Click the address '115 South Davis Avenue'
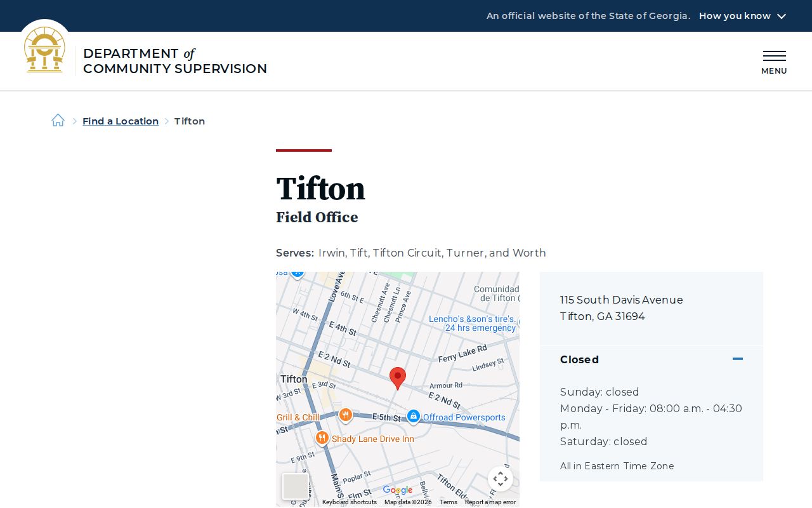 click(622, 300)
